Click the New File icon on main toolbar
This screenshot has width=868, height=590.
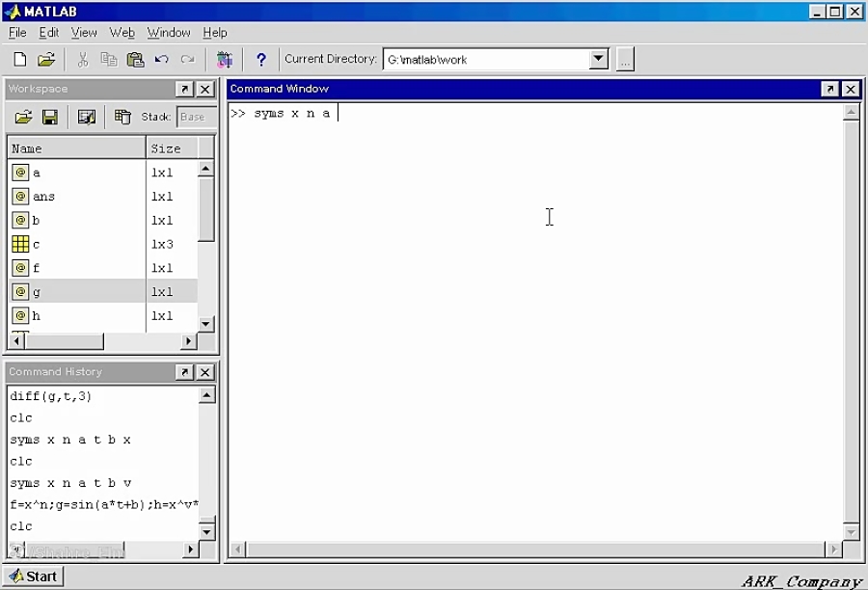click(x=20, y=59)
